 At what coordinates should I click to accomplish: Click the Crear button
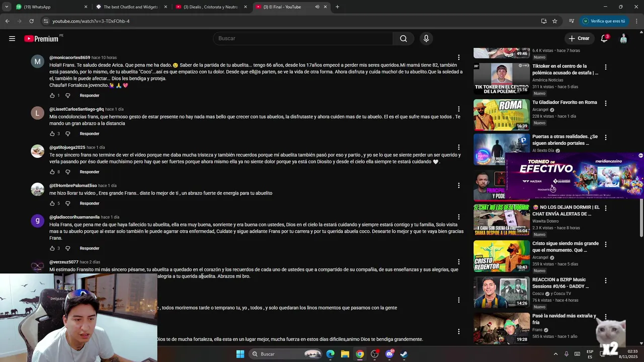pyautogui.click(x=579, y=38)
